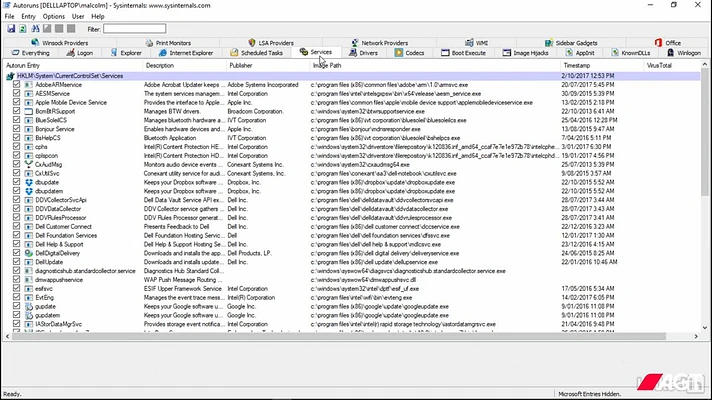Viewport: 712px width, 400px height.
Task: Click the Print Monitors printer icon
Action: point(149,43)
